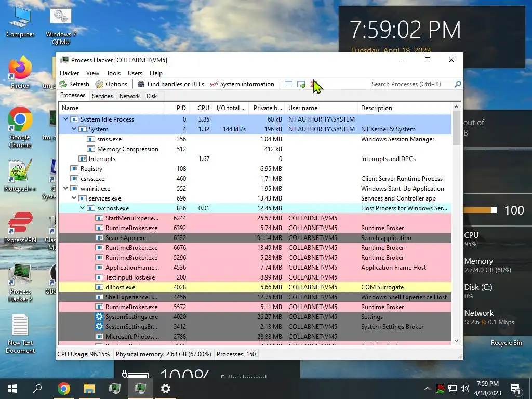Click the SearchApp.exe process icon
Viewport: 532px width, 399px height.
(x=99, y=238)
